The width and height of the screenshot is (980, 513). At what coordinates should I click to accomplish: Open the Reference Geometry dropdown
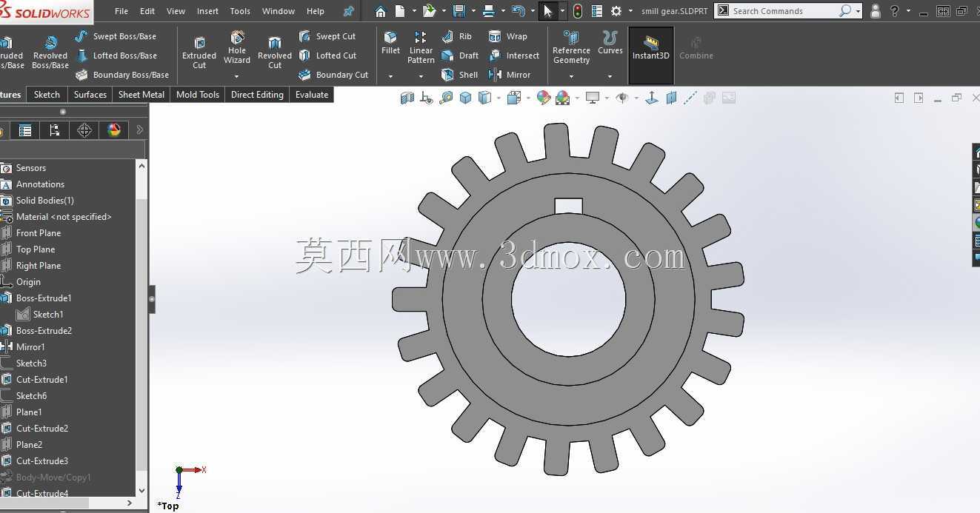pos(571,76)
